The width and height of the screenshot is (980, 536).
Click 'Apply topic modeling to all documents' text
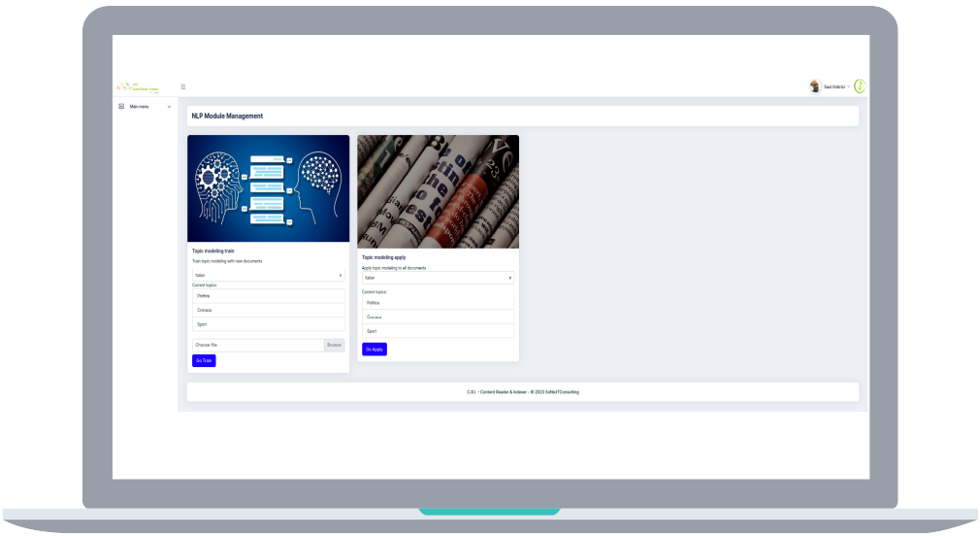point(394,268)
